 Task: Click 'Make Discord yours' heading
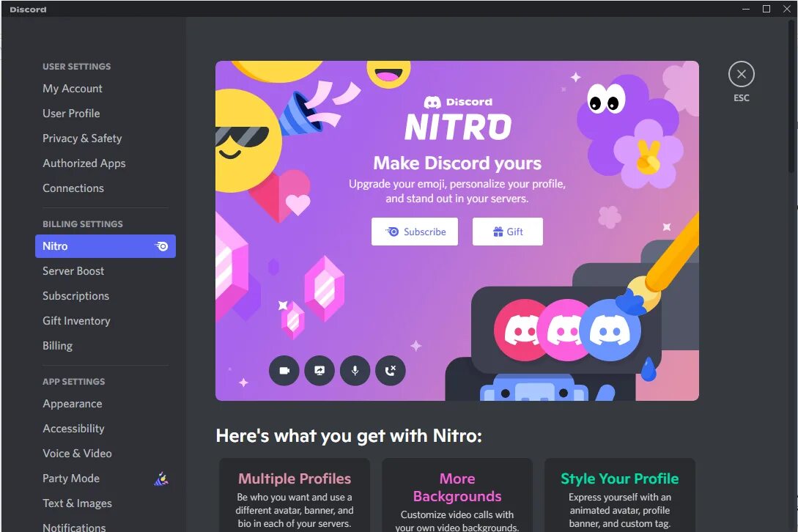tap(457, 163)
